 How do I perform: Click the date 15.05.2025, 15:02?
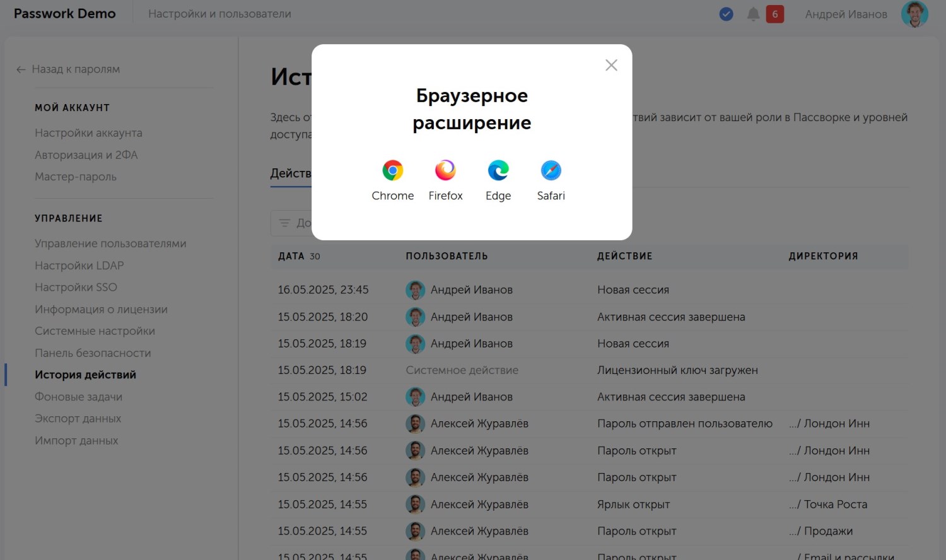pyautogui.click(x=322, y=397)
